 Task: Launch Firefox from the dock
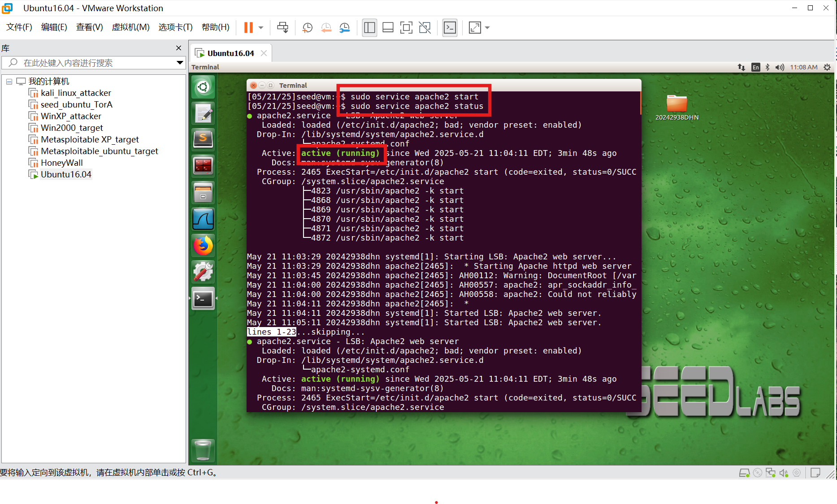click(203, 246)
